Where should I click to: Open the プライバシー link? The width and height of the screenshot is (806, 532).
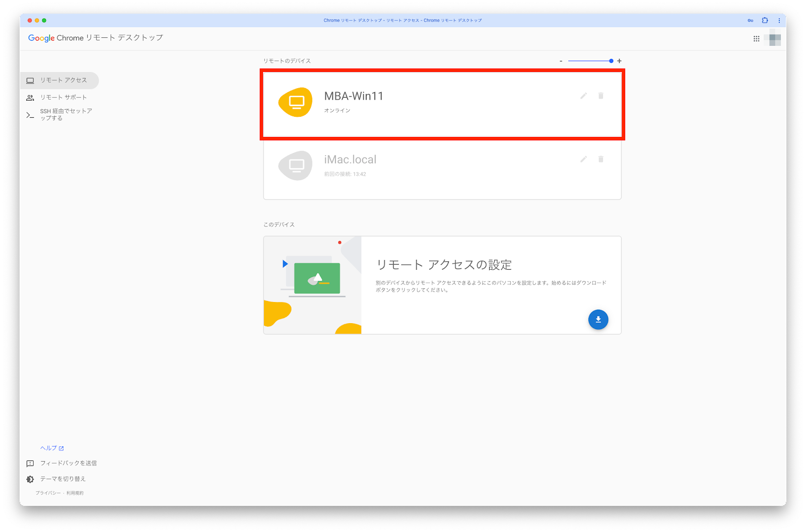[x=48, y=493]
